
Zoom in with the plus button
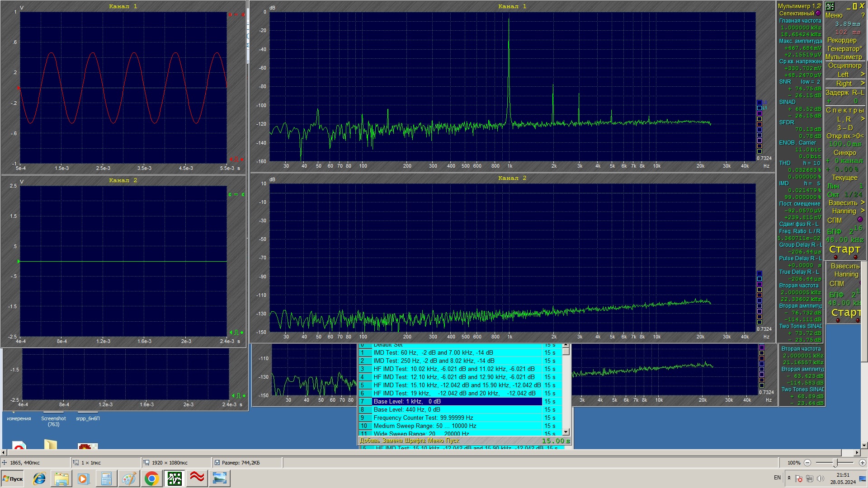862,463
